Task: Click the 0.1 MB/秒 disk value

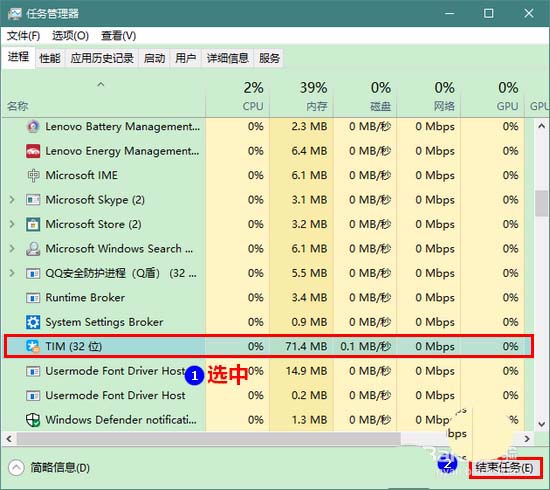Action: (x=365, y=347)
